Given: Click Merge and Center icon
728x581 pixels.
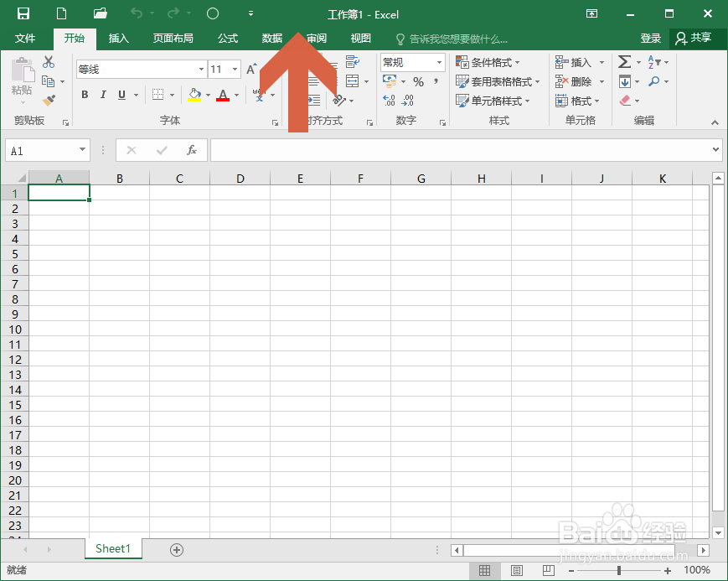Looking at the screenshot, I should pyautogui.click(x=353, y=81).
